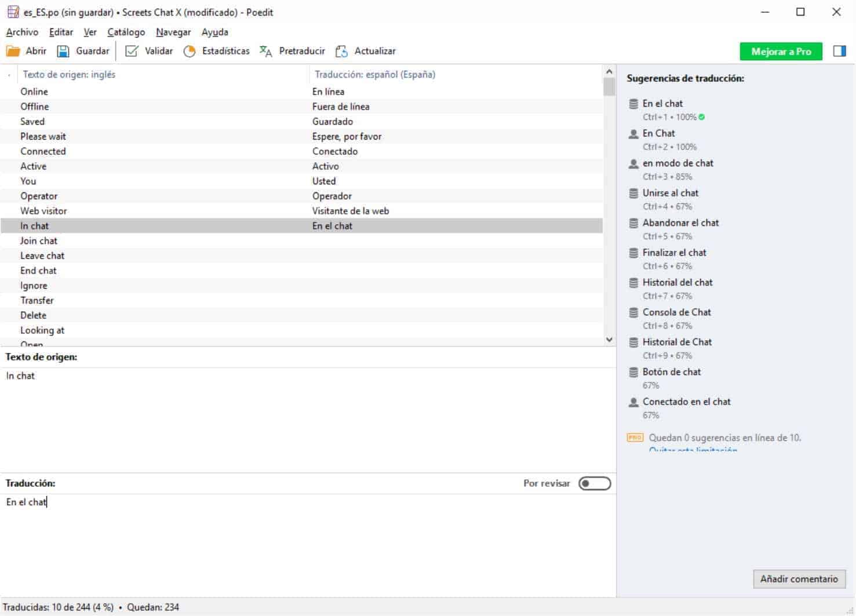Click the Validar checkmark icon

click(132, 52)
